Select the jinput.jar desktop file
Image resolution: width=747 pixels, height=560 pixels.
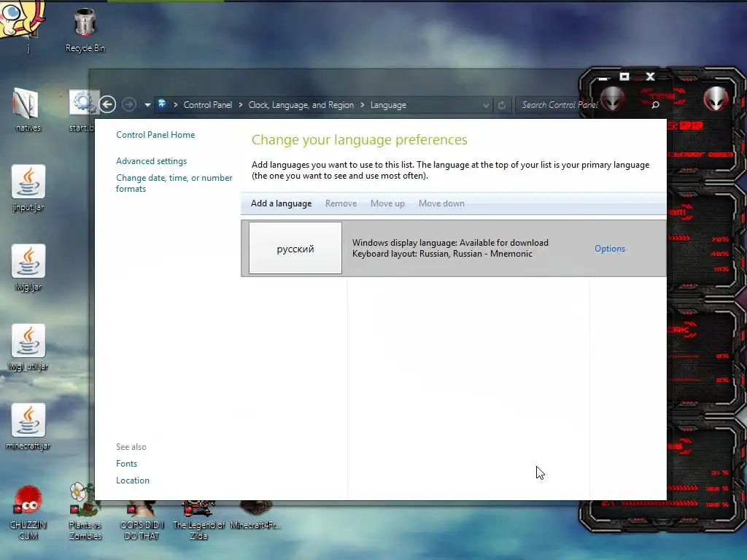pyautogui.click(x=28, y=188)
